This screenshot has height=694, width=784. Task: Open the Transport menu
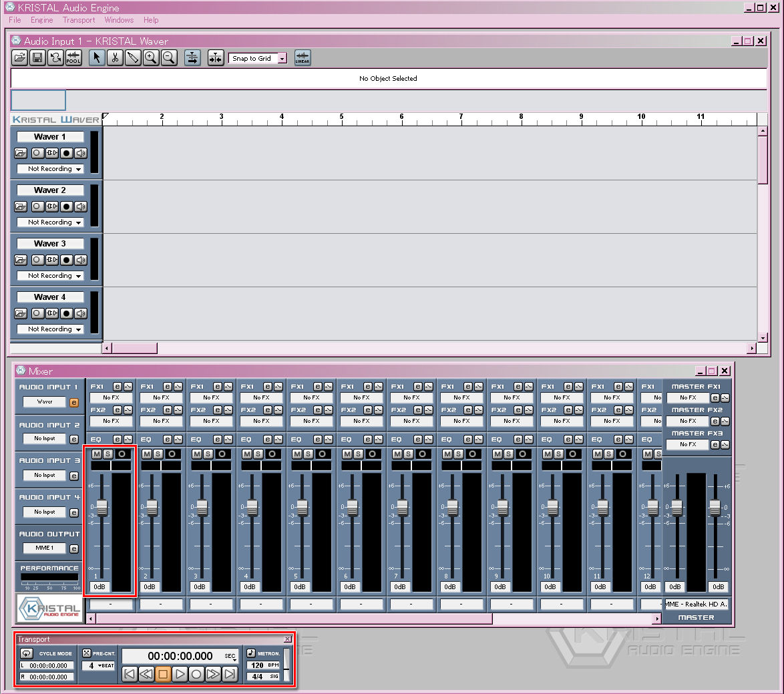point(79,20)
